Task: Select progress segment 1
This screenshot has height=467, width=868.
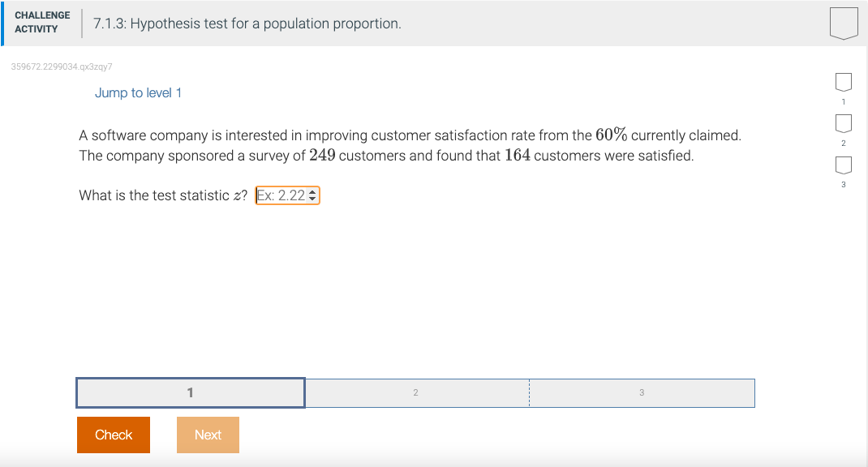Action: coord(190,392)
